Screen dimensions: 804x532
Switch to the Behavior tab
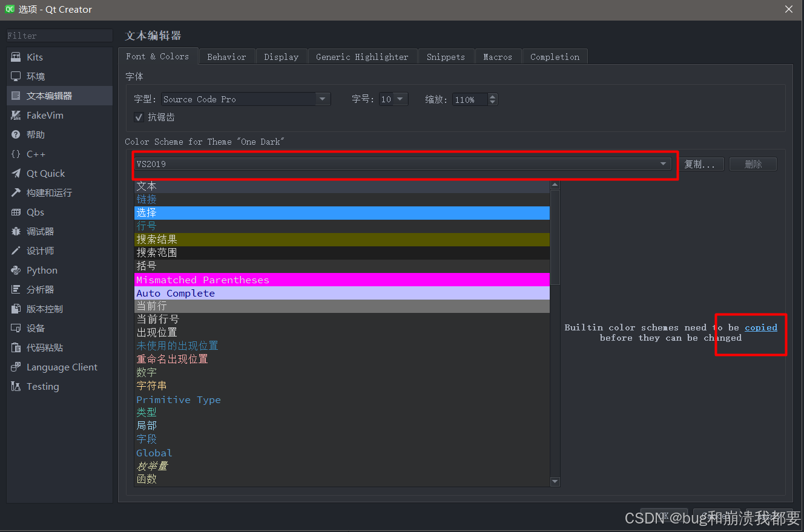tap(226, 57)
